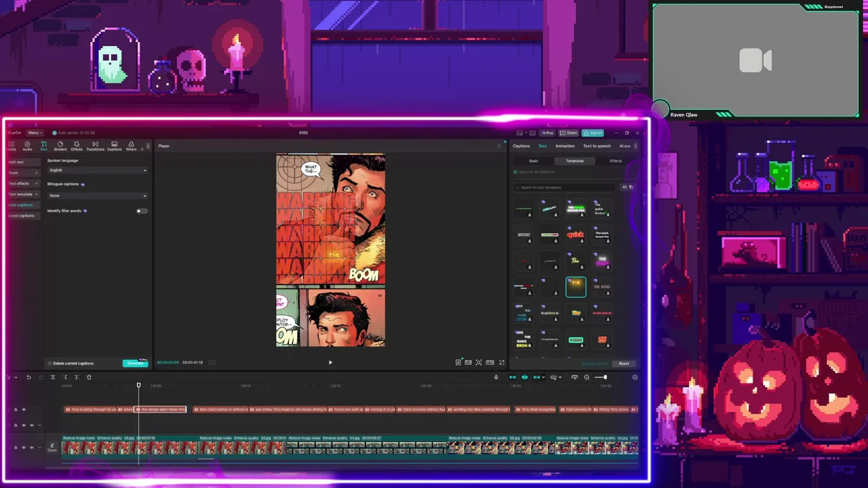
Task: Select the highlighted glowing 'THE' template
Action: coord(576,287)
